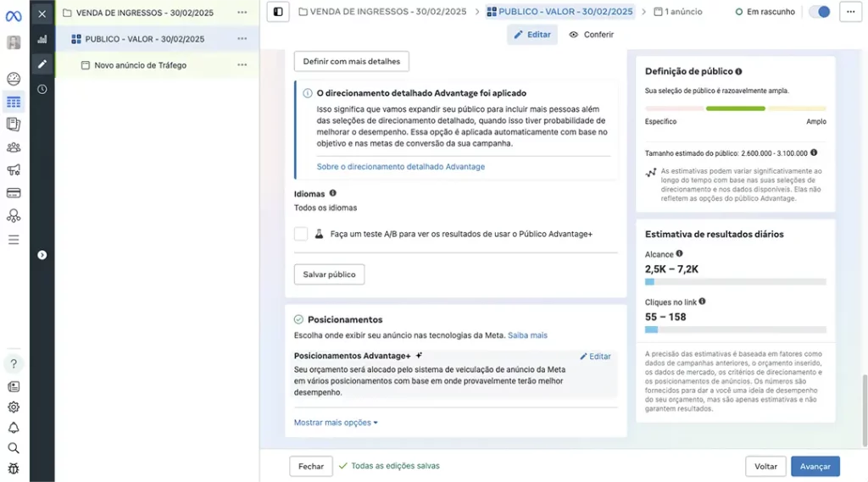Image resolution: width=868 pixels, height=482 pixels.
Task: Toggle the side panel layout icon
Action: click(x=277, y=12)
